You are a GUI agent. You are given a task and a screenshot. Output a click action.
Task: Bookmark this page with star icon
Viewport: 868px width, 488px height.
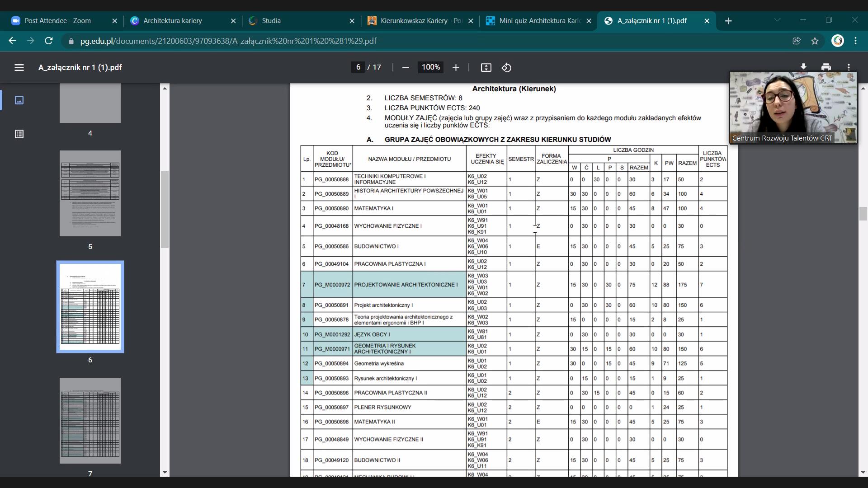[815, 41]
